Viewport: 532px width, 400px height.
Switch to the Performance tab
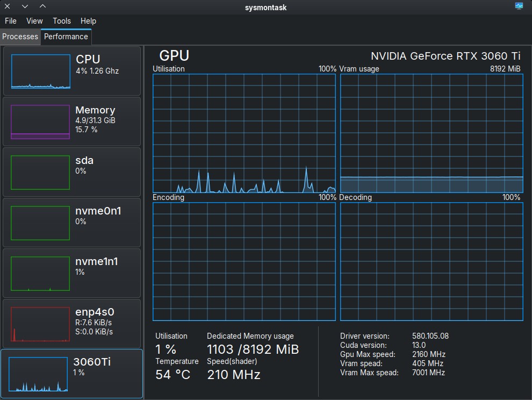(66, 37)
